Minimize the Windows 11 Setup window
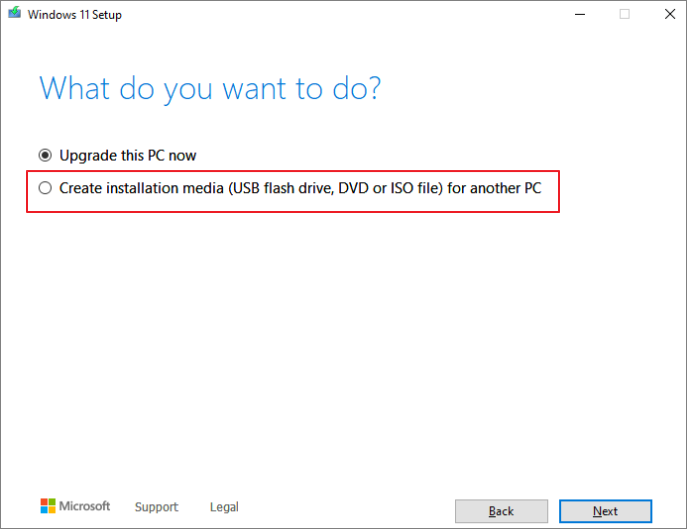Image resolution: width=687 pixels, height=529 pixels. (x=581, y=14)
